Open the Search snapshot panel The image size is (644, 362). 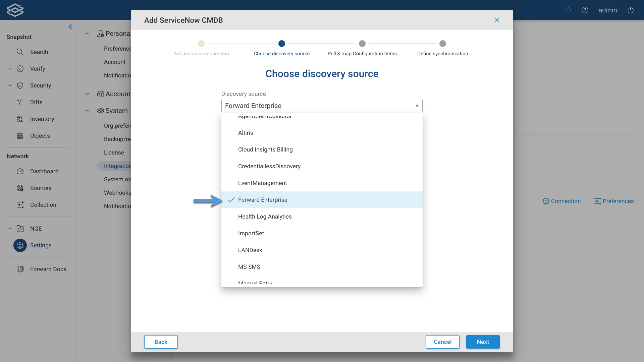click(x=39, y=52)
